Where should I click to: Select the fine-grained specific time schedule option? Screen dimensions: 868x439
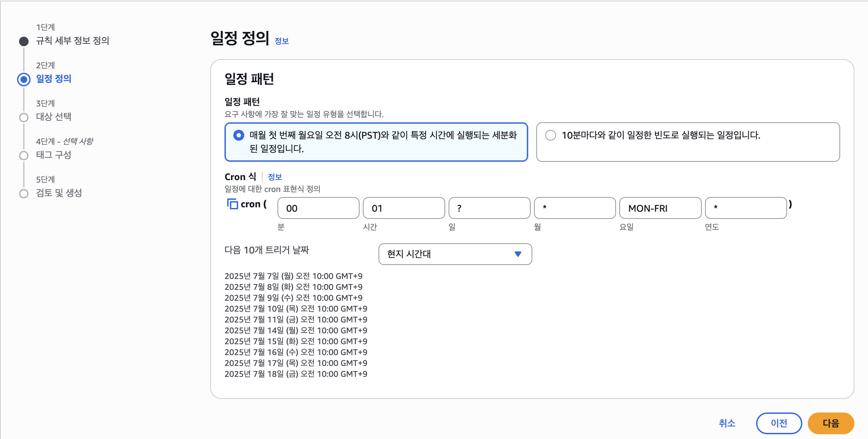pyautogui.click(x=239, y=136)
